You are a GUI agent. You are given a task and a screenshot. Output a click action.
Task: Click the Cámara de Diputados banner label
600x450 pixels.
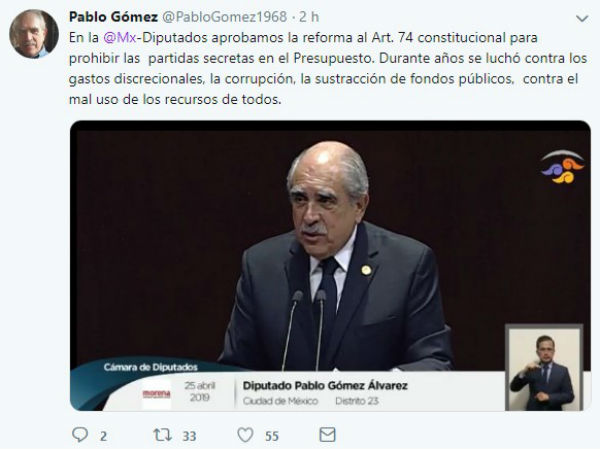pos(150,367)
